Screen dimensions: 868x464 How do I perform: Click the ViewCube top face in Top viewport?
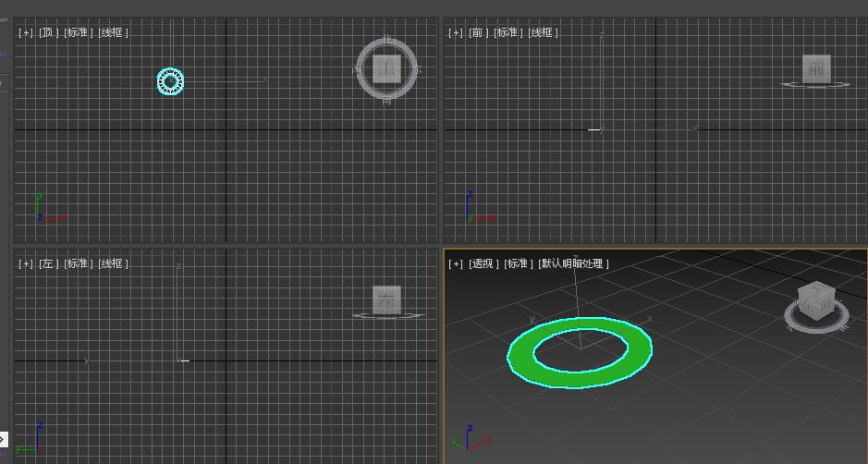[x=387, y=68]
